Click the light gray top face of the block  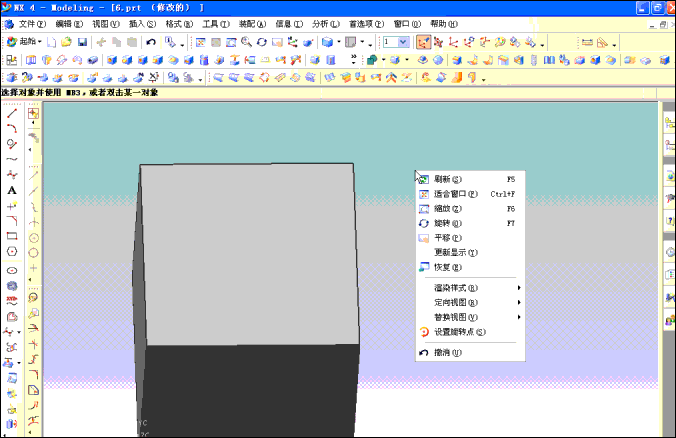pos(249,254)
